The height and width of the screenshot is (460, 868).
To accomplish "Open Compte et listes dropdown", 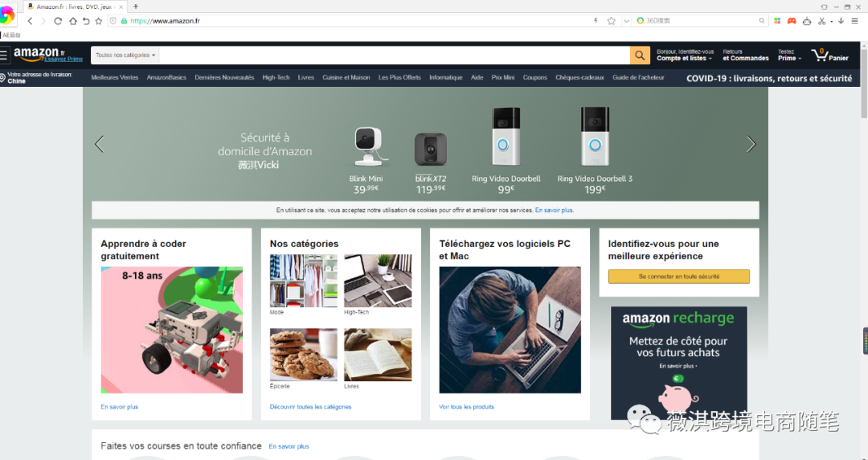I will 685,55.
